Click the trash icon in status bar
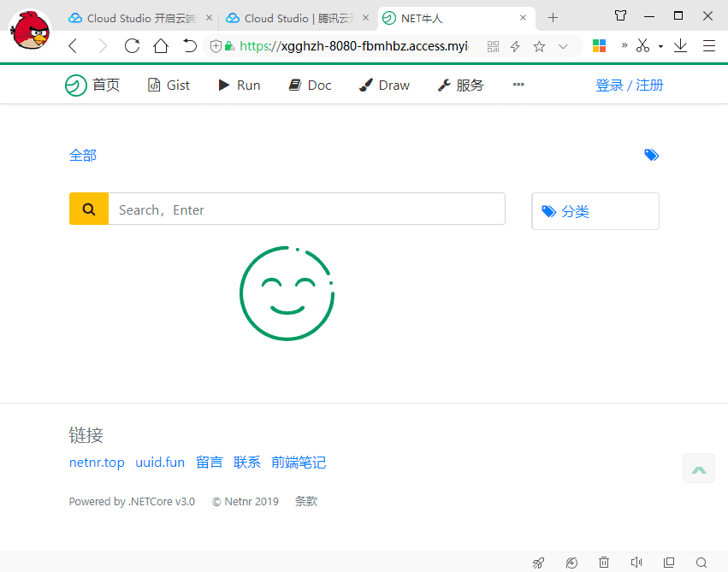The height and width of the screenshot is (572, 728). pos(604,562)
